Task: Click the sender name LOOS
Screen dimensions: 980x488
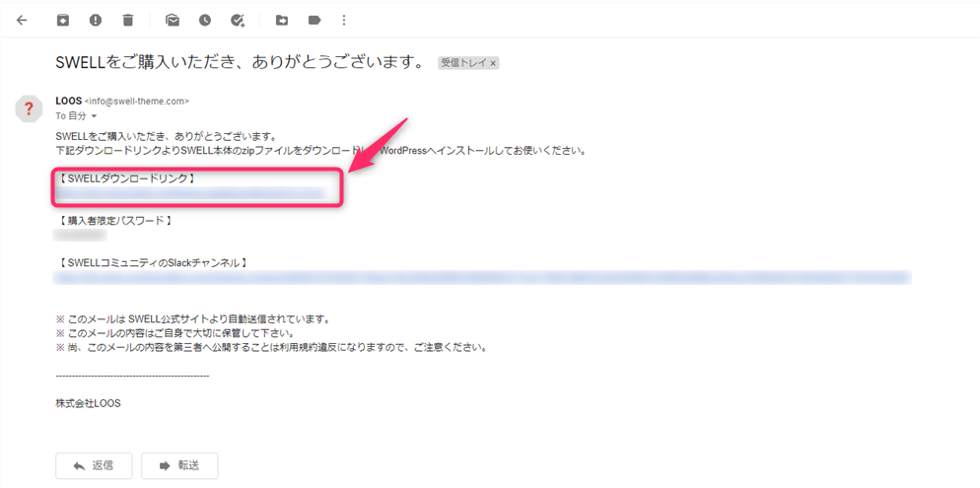Action: (69, 100)
